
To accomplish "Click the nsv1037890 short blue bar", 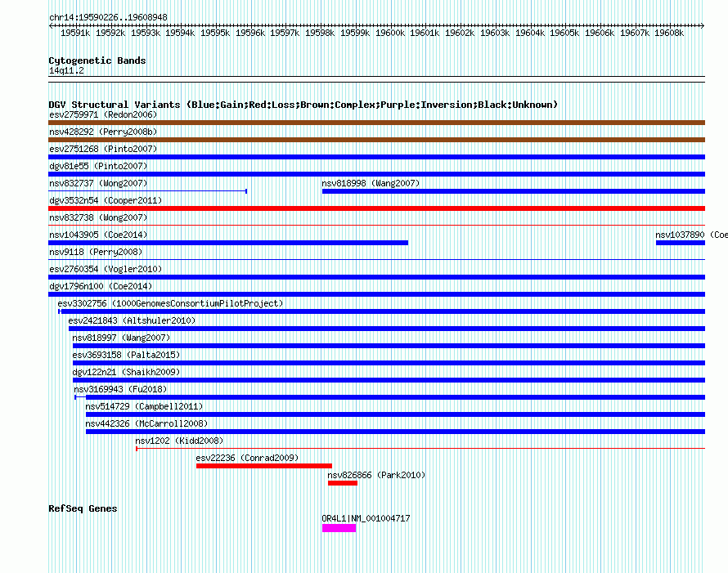I will coord(681,243).
